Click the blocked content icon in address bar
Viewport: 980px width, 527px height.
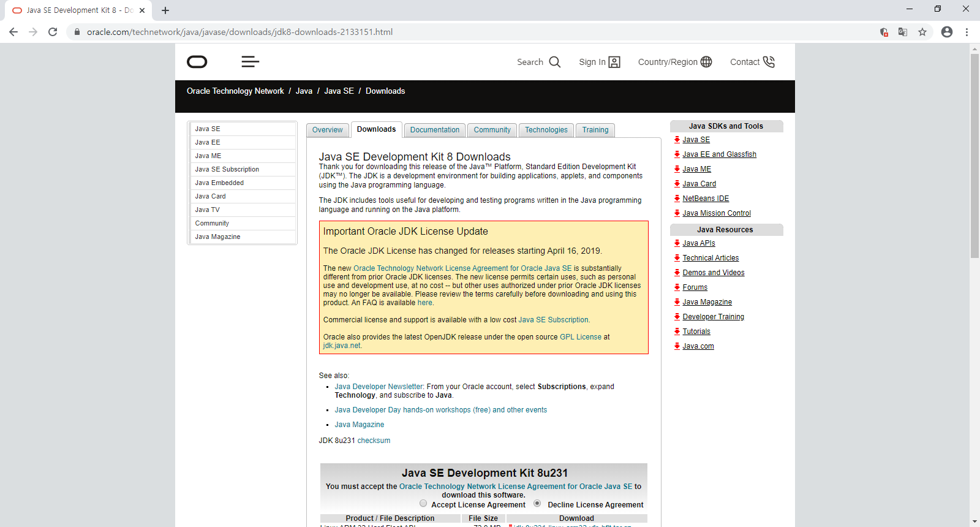884,32
